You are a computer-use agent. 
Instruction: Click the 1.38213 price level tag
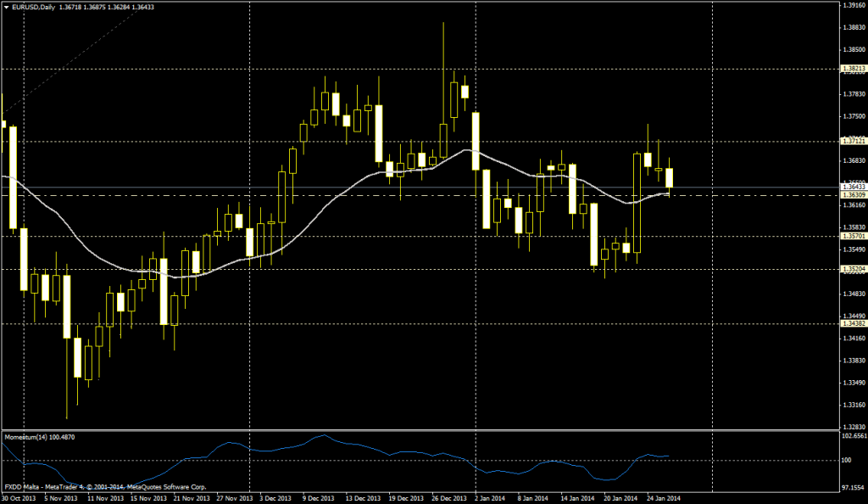(853, 69)
